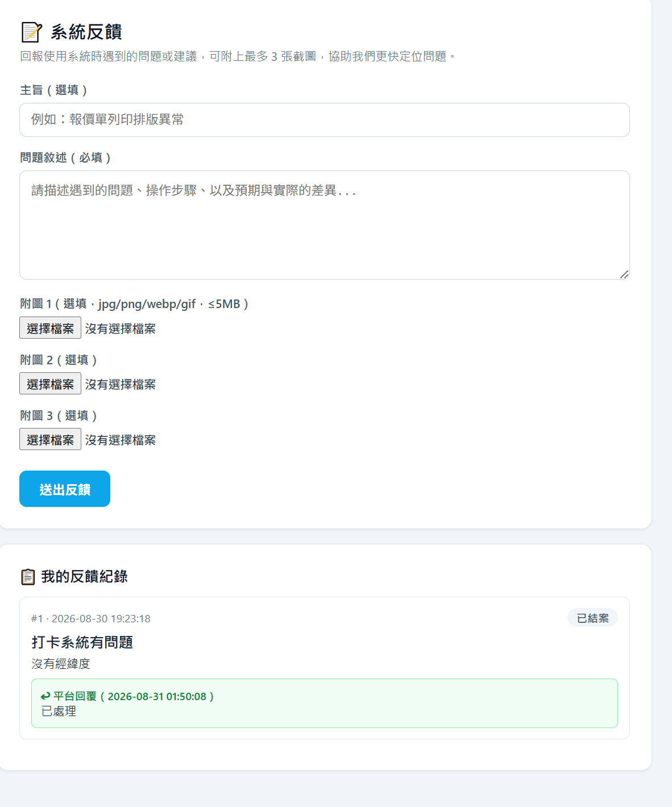Viewport: 672px width, 807px height.
Task: Click the 我的反饋紀錄 section heading
Action: [85, 577]
